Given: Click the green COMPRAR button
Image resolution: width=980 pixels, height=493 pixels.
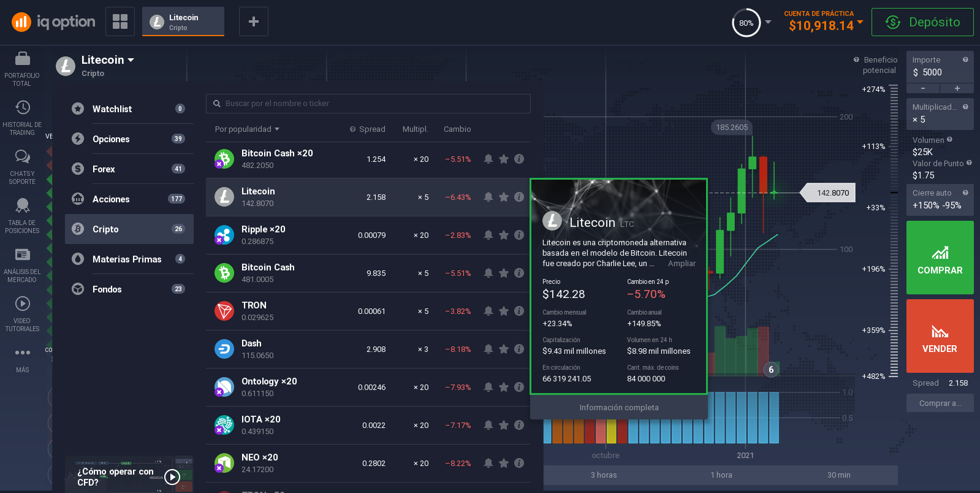Looking at the screenshot, I should pyautogui.click(x=940, y=258).
